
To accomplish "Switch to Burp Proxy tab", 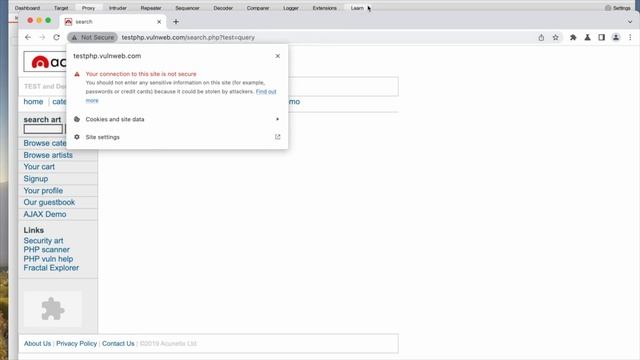I will click(88, 8).
